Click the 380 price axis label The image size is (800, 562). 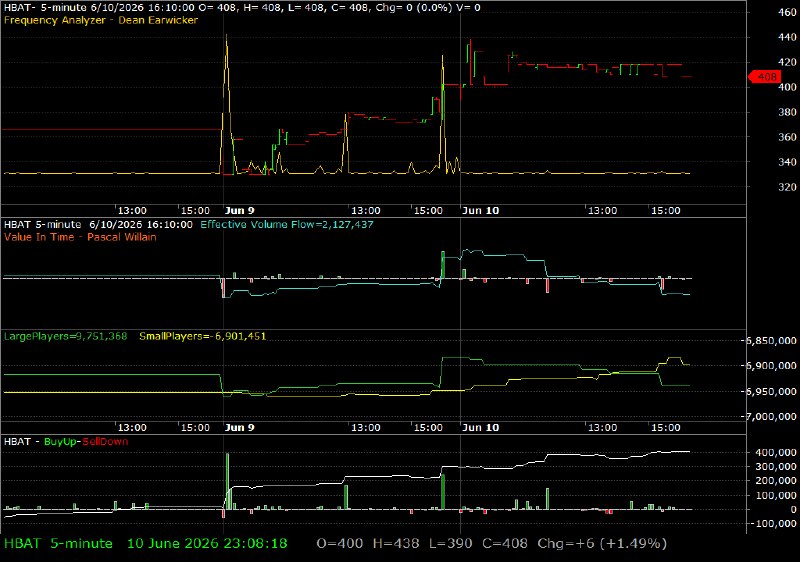787,112
